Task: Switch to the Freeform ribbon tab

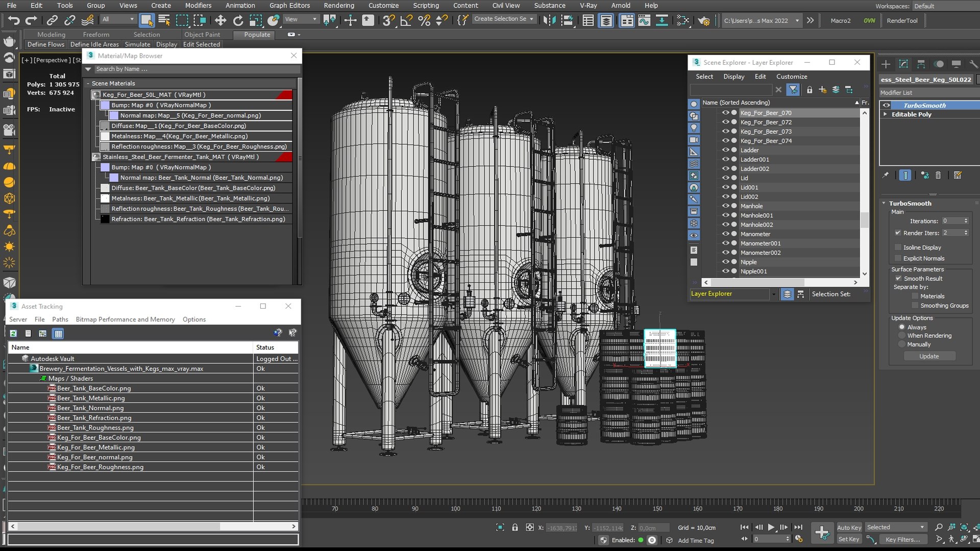Action: [96, 35]
